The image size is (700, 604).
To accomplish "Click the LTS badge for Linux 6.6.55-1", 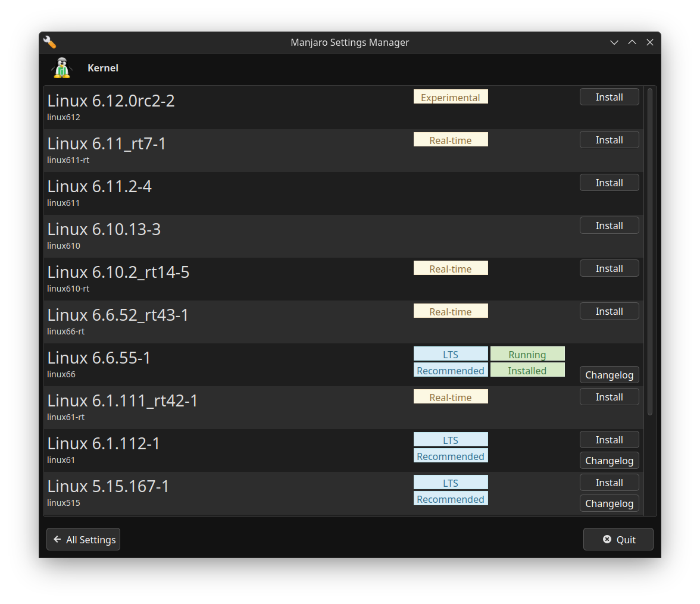I will click(451, 354).
